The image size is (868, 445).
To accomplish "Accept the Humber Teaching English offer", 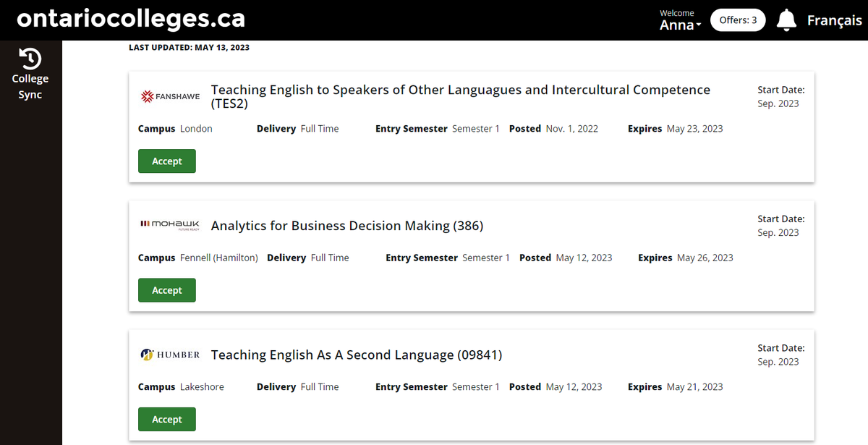I will coord(167,420).
